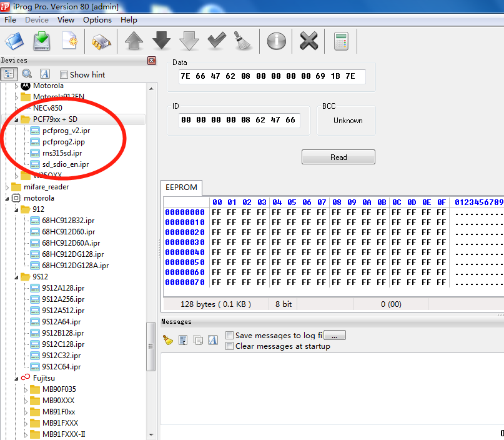
Task: Expand the MB91FXXX-II folder
Action: pyautogui.click(x=26, y=435)
